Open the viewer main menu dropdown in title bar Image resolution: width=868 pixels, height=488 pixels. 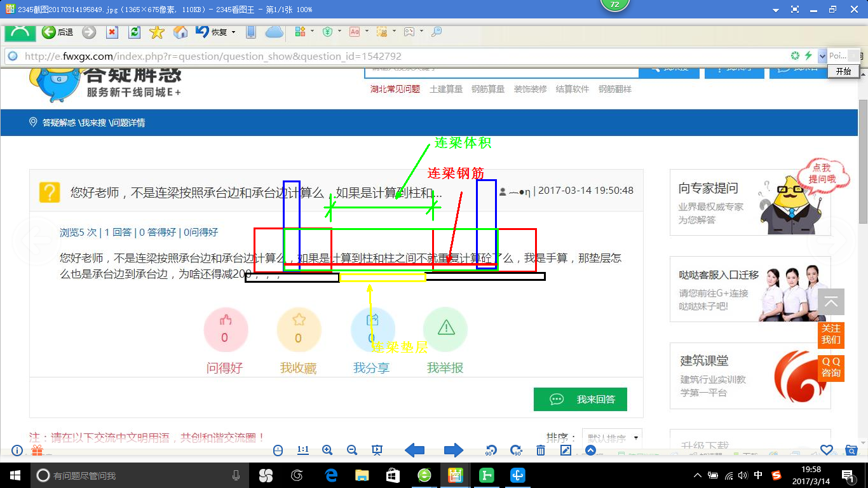775,10
